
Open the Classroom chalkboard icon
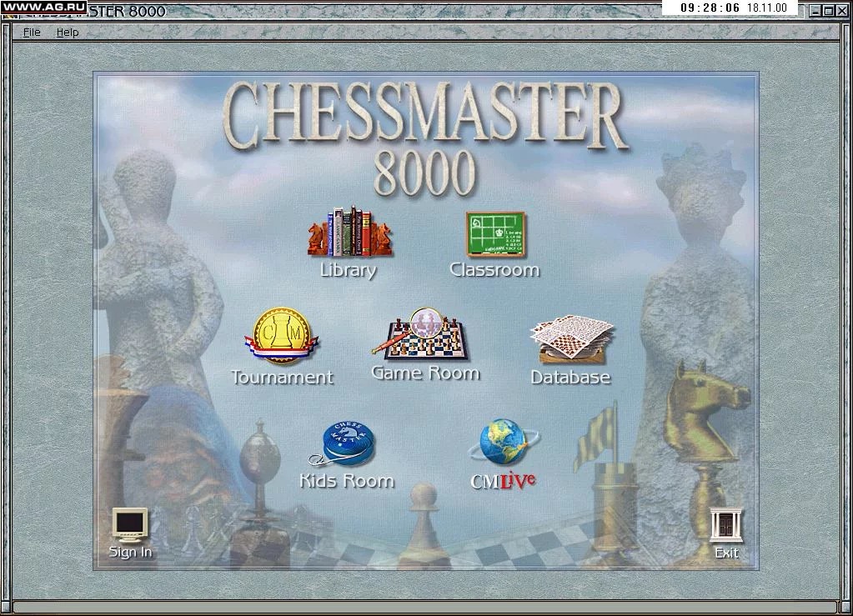pyautogui.click(x=495, y=234)
